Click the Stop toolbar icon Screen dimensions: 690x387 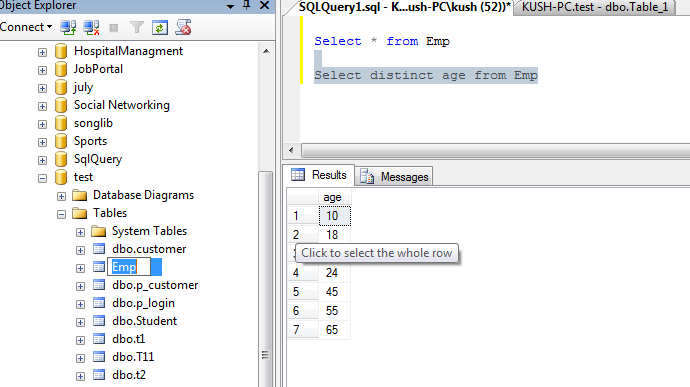(114, 28)
